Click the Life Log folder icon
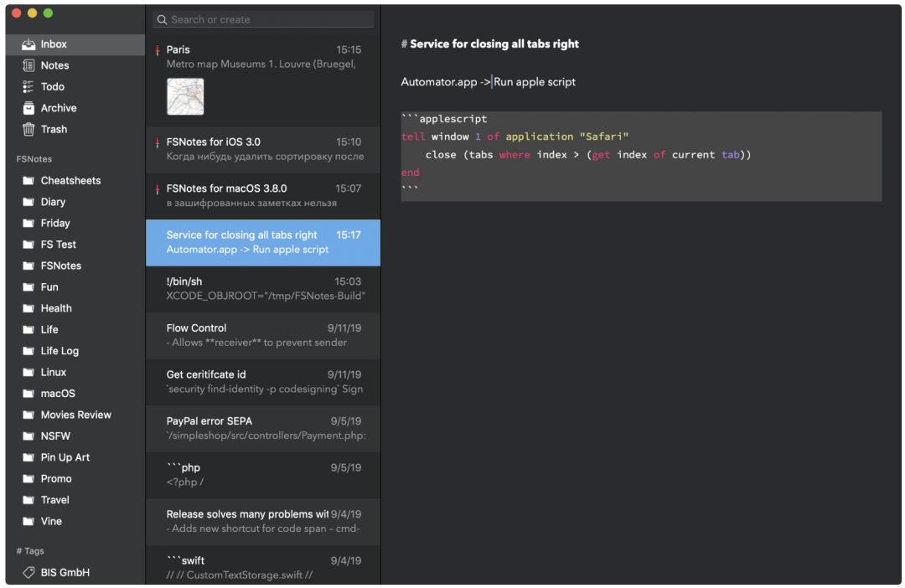This screenshot has width=905, height=588. 28,352
